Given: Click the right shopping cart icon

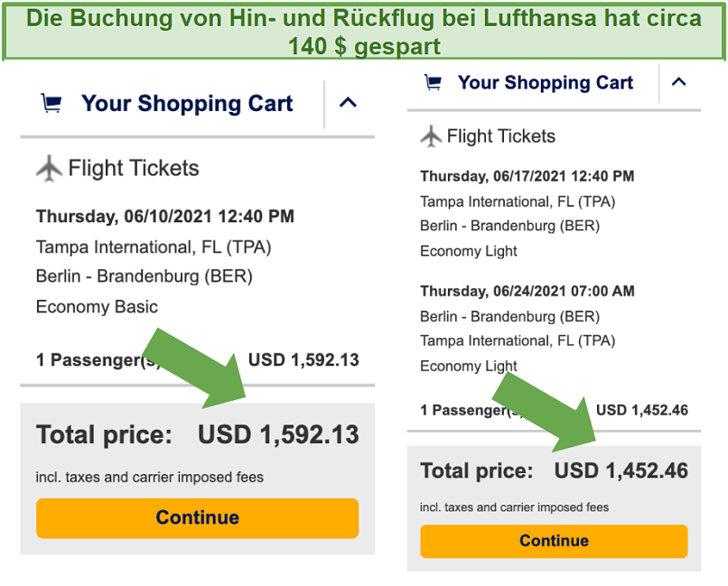Looking at the screenshot, I should coord(434,82).
